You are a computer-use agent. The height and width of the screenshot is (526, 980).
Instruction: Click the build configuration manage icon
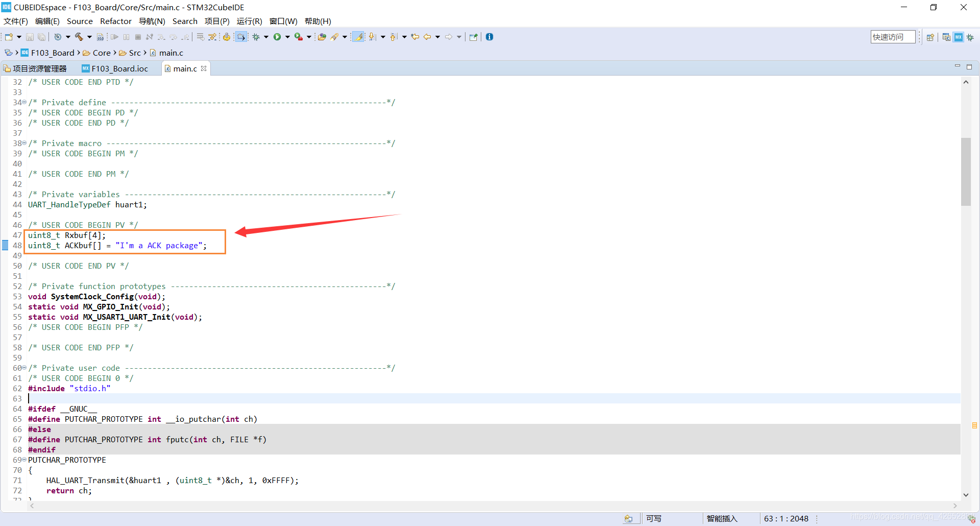(x=58, y=37)
